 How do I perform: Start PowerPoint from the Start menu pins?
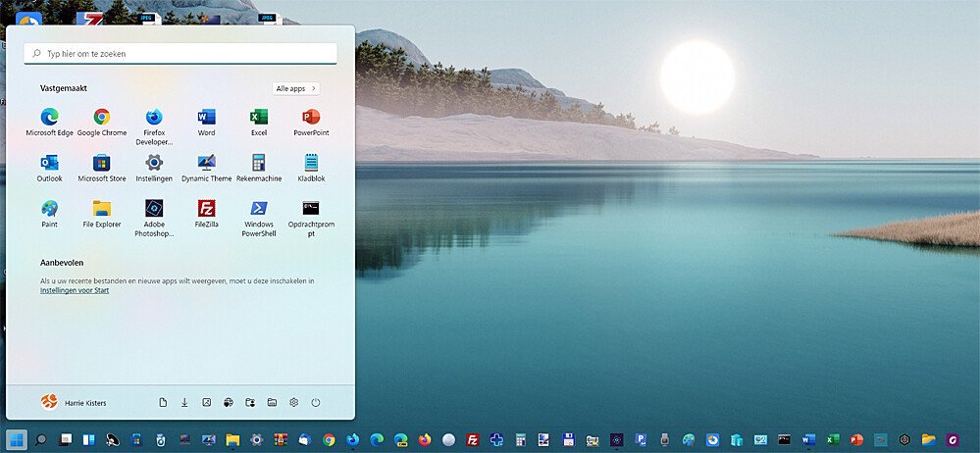[x=311, y=122]
